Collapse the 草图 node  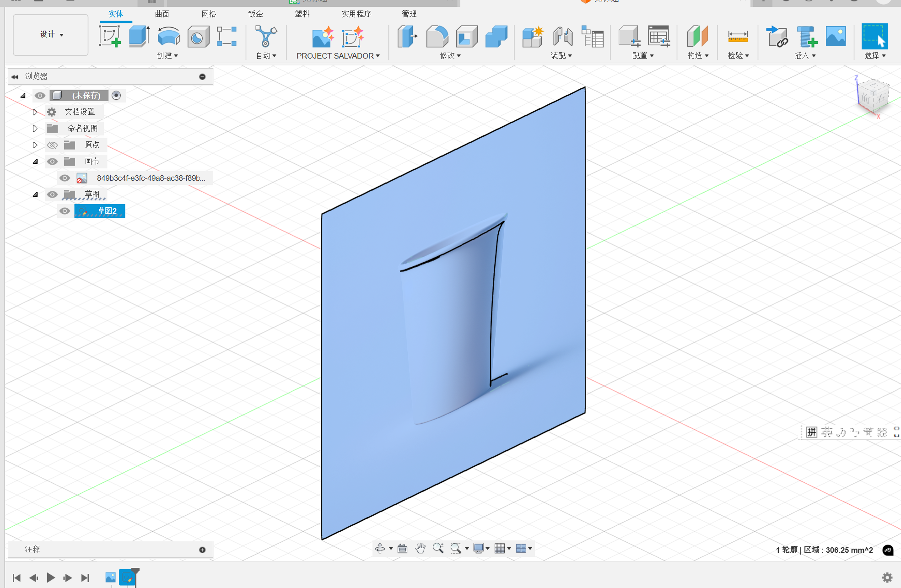click(35, 194)
